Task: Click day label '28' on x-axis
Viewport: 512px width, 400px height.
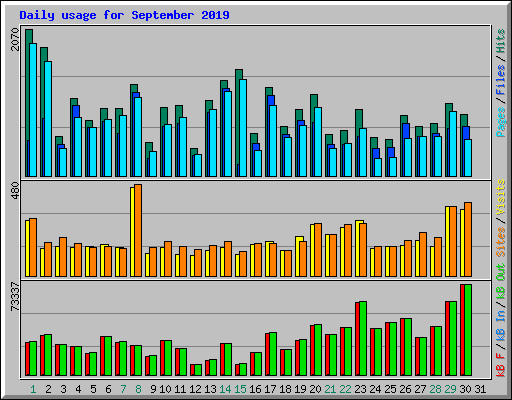Action: [x=435, y=389]
